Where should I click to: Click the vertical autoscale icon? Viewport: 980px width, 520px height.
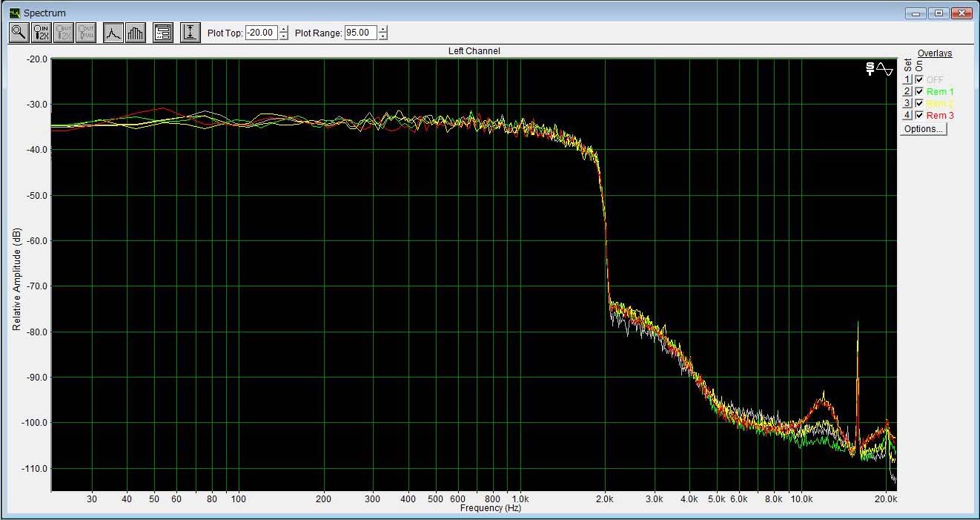pyautogui.click(x=191, y=33)
